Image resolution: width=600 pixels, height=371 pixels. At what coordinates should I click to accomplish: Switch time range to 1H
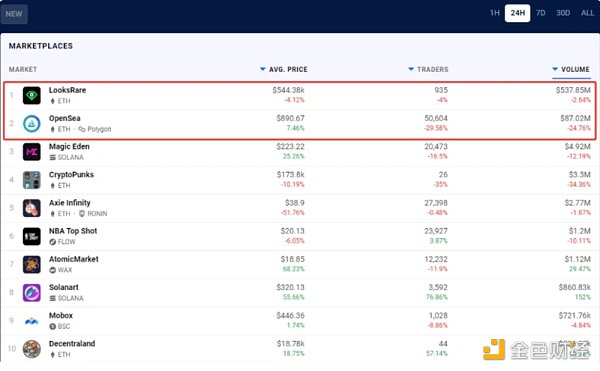click(495, 13)
